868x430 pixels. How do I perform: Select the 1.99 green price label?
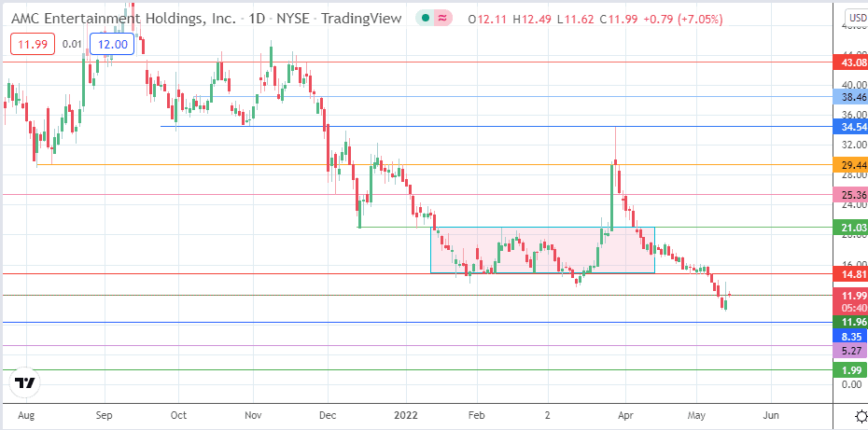click(x=850, y=370)
